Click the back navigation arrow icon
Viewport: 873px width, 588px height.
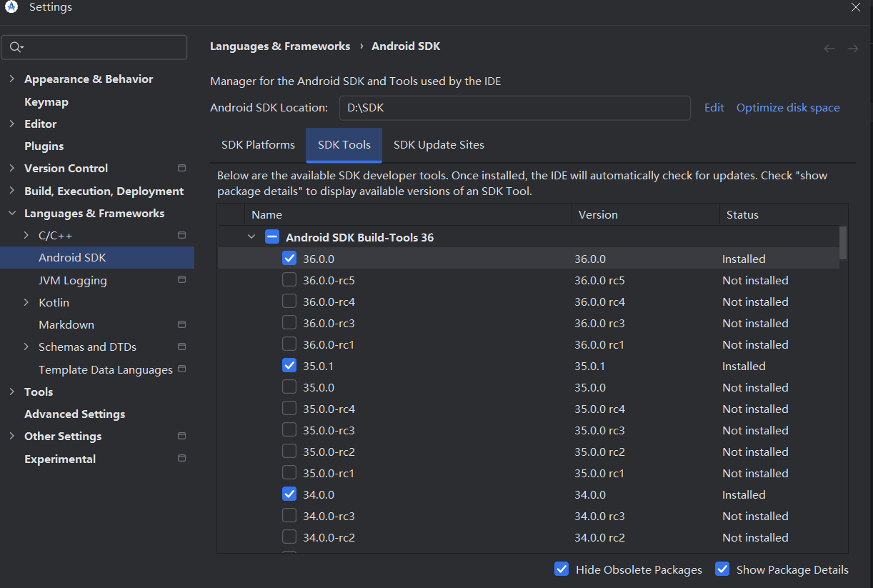click(x=829, y=49)
